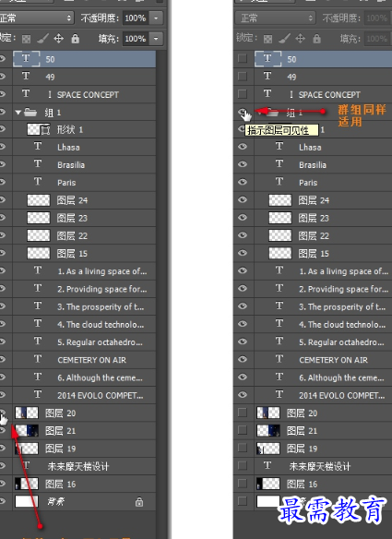Image resolution: width=392 pixels, height=539 pixels.
Task: Click vector mask icon of 形状 1 layer
Action: (45, 130)
